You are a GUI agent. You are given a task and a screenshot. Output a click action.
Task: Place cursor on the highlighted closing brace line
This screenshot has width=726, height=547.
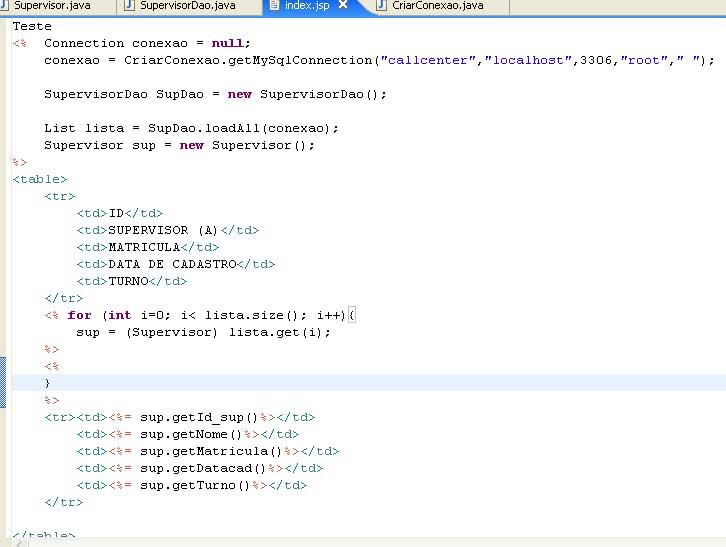click(x=369, y=383)
